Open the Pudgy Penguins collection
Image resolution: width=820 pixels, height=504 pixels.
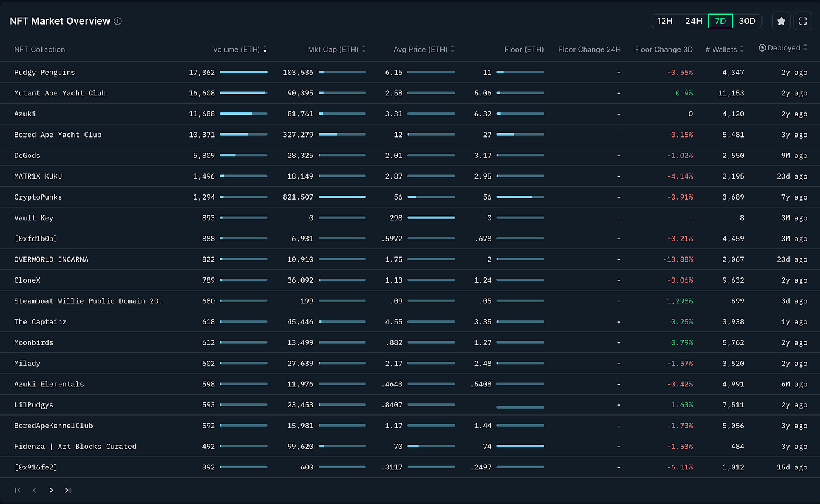tap(45, 73)
